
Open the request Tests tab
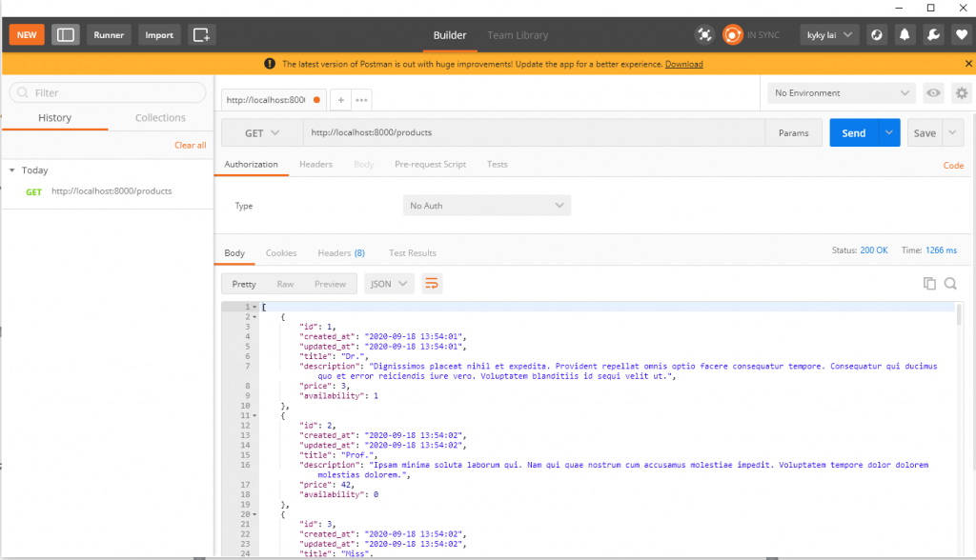pos(497,164)
